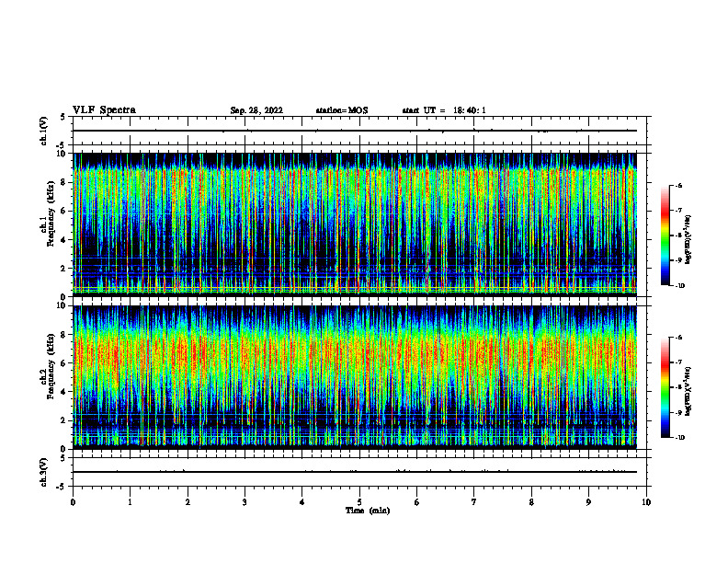Click the "2" tick on the time axis

(188, 502)
